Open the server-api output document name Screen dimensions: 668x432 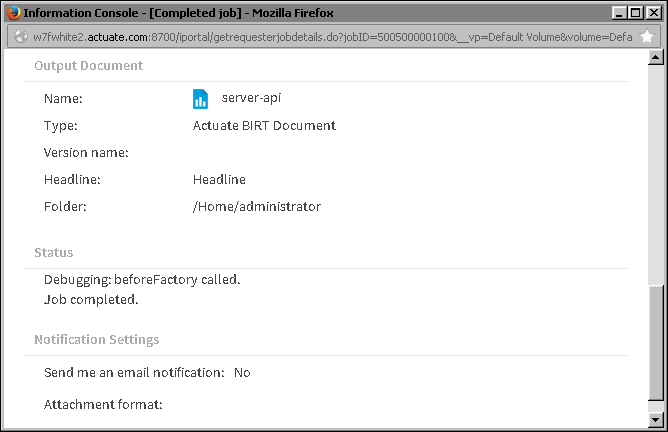pyautogui.click(x=246, y=99)
